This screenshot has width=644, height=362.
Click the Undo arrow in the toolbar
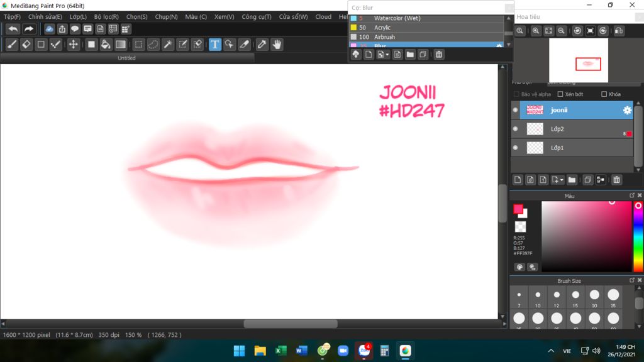[x=13, y=29]
